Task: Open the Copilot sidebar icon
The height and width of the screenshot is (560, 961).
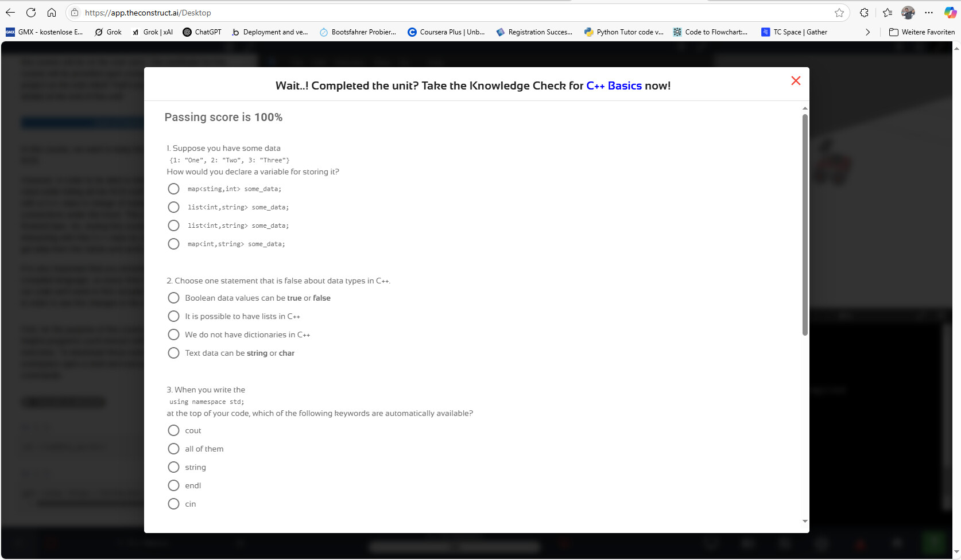Action: click(x=950, y=13)
